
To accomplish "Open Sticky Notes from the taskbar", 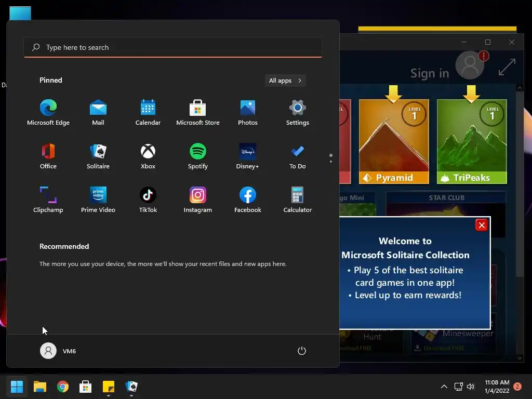I will click(109, 387).
